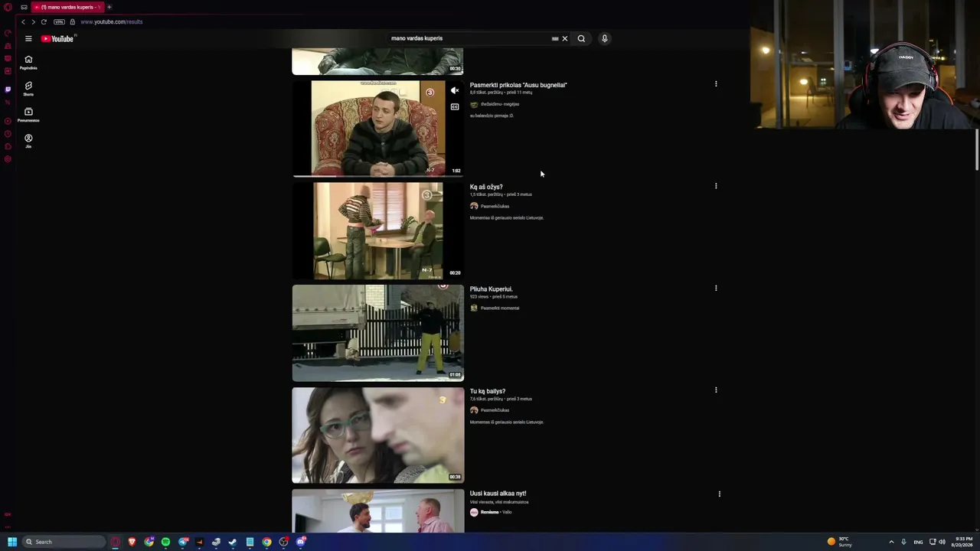Open the YouTube guide hamburger menu
The image size is (980, 551).
[28, 38]
